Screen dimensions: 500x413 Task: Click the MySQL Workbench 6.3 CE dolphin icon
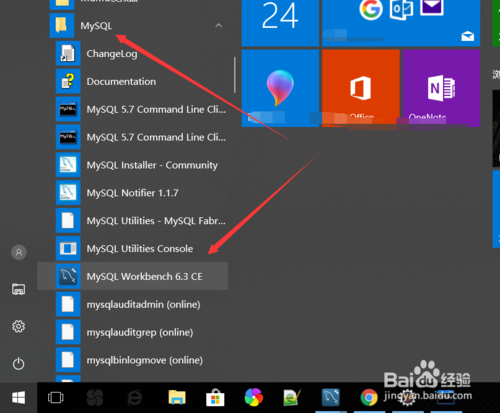pos(68,276)
